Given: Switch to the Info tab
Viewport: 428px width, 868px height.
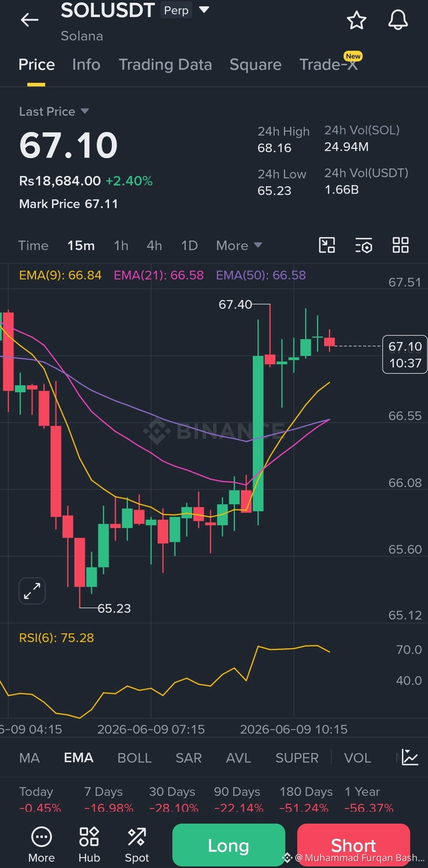Looking at the screenshot, I should (x=86, y=65).
